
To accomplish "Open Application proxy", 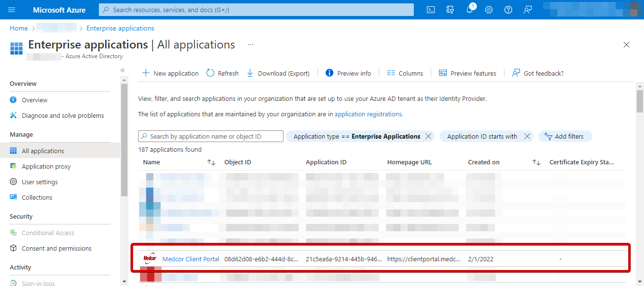I will [x=46, y=166].
